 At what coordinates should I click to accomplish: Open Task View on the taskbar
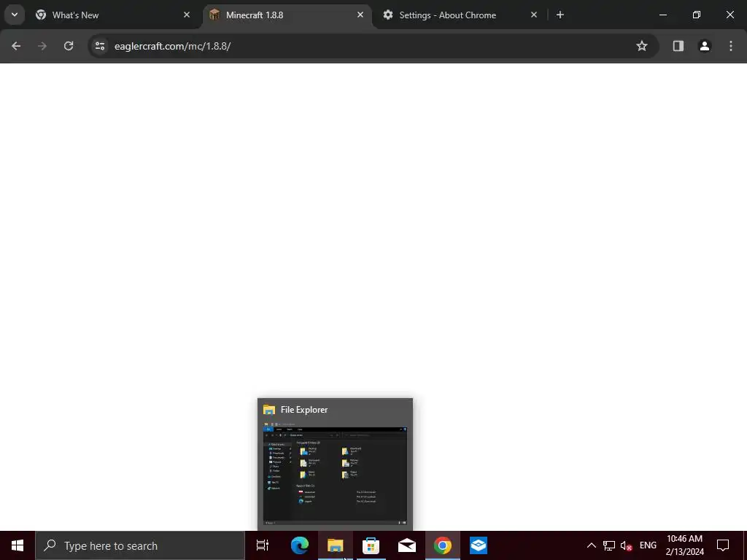coord(263,545)
